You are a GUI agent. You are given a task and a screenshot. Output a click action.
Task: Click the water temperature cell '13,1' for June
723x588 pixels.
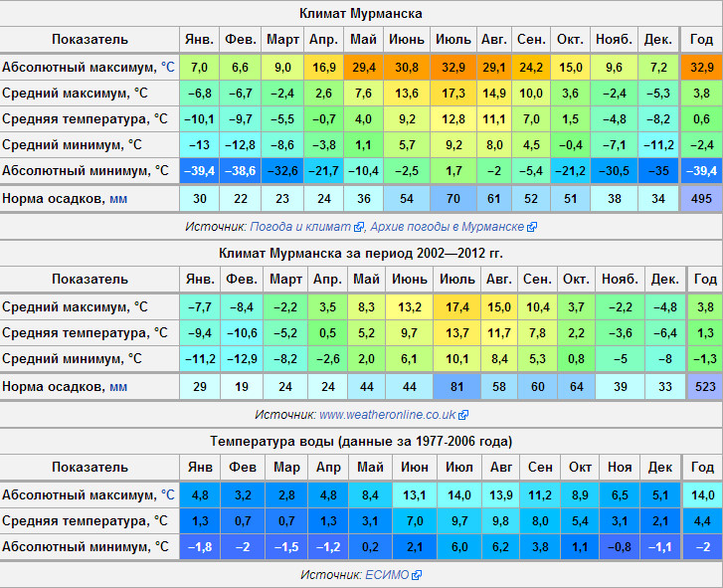[414, 495]
